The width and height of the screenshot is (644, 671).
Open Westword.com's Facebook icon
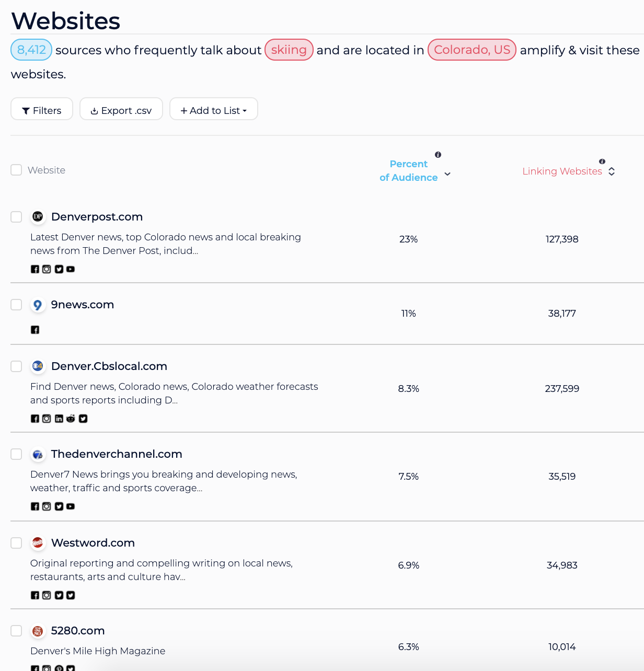pyautogui.click(x=35, y=595)
